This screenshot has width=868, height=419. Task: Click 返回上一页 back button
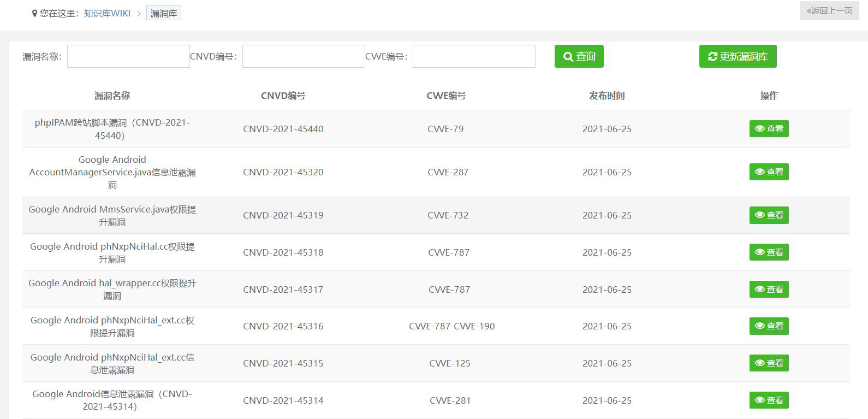click(829, 11)
